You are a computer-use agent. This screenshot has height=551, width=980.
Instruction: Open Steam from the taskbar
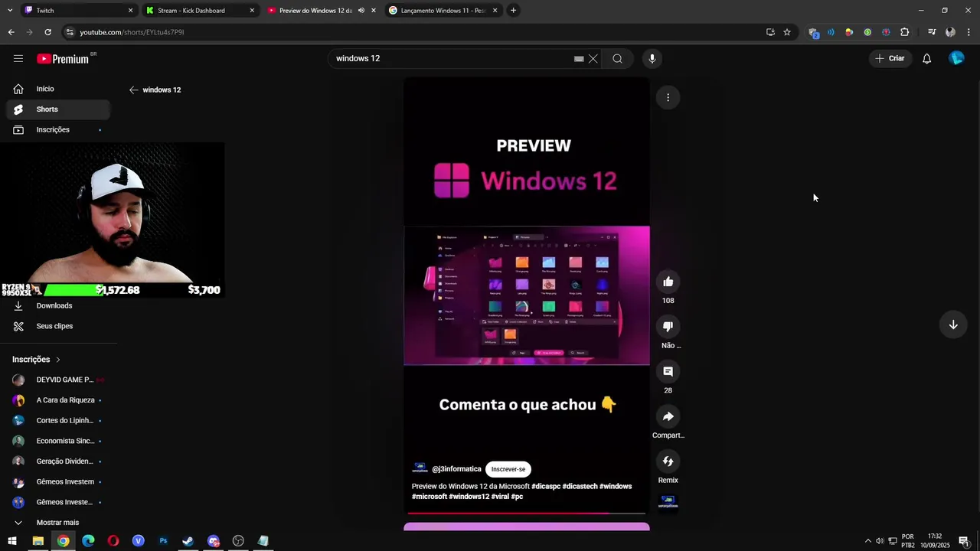tap(188, 541)
